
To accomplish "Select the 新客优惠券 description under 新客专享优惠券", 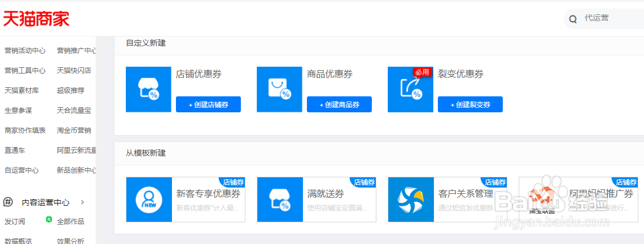I will click(207, 208).
